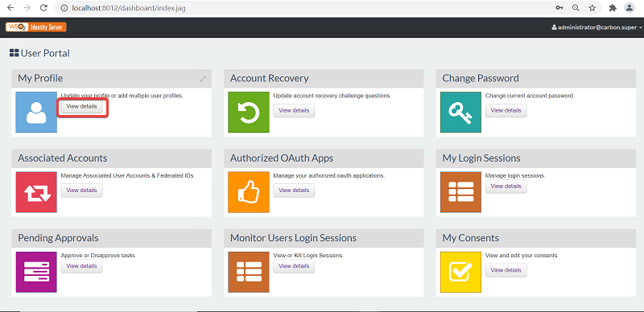Image resolution: width=644 pixels, height=312 pixels.
Task: Open View details for Change Password
Action: tap(506, 110)
